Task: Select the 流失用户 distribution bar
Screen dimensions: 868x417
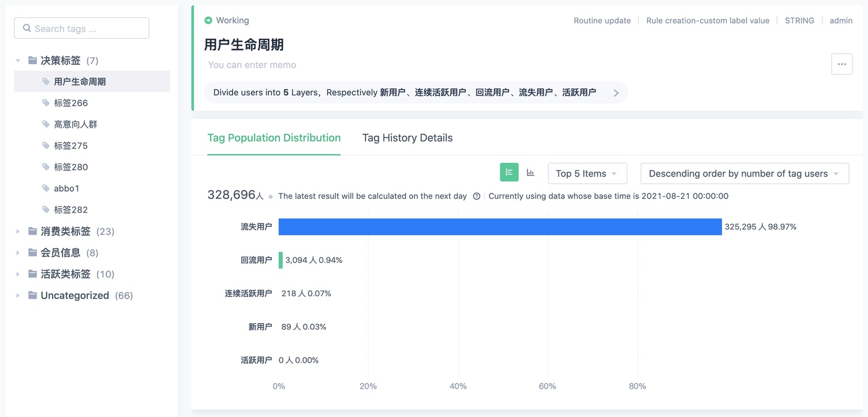Action: pos(500,226)
